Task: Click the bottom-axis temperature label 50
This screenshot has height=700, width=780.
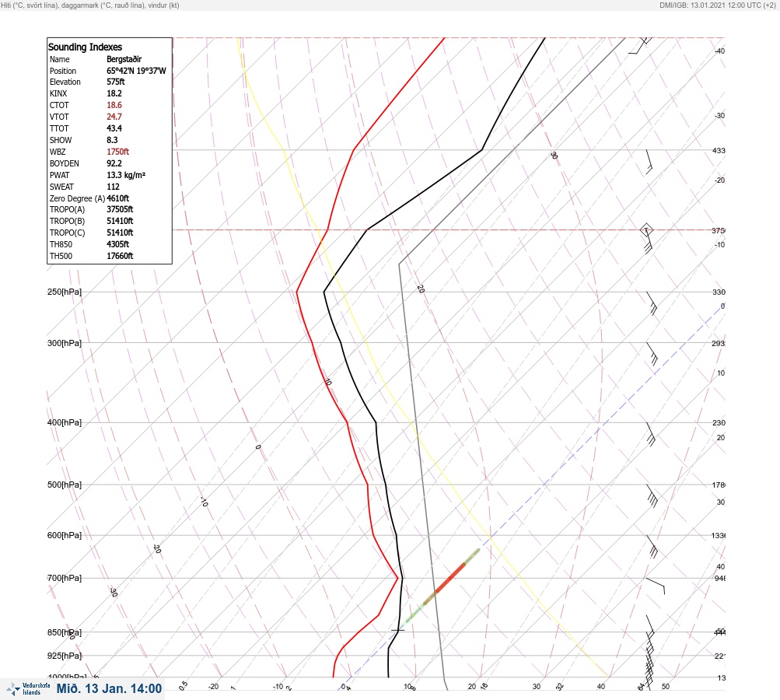Action: point(666,687)
